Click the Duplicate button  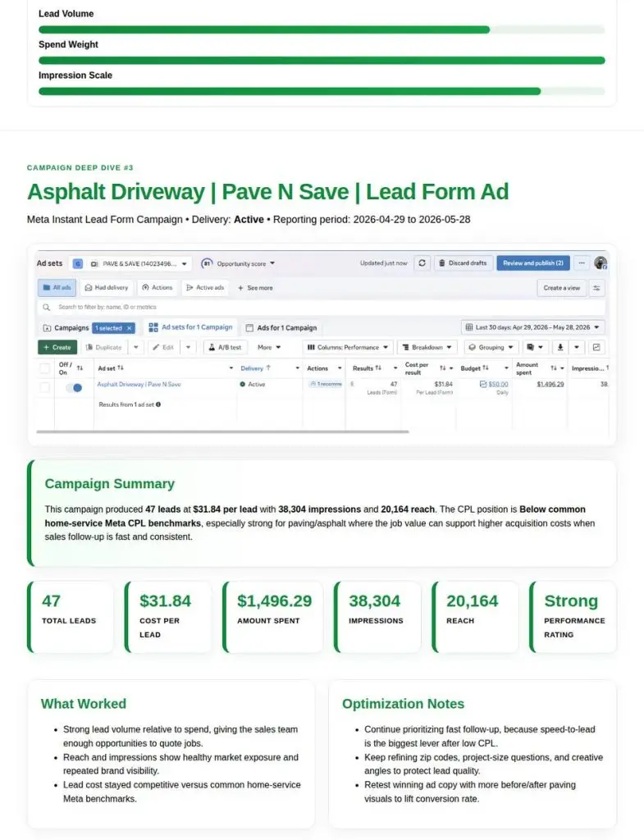click(104, 347)
